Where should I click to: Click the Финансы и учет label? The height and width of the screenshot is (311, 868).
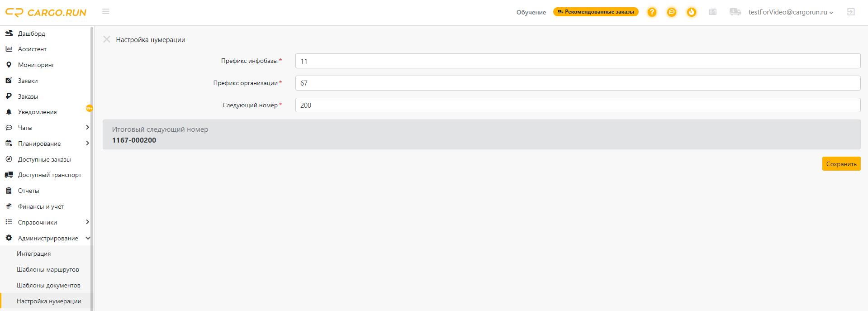41,206
